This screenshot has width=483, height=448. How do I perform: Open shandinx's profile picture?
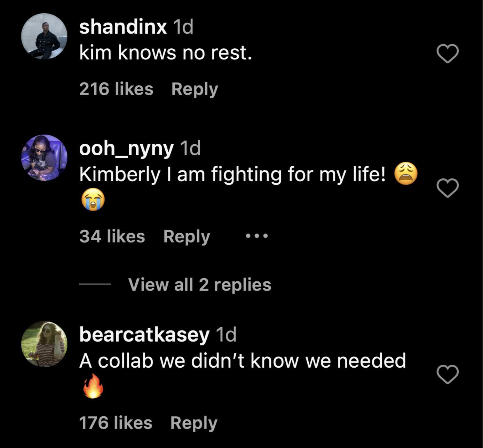pos(44,36)
